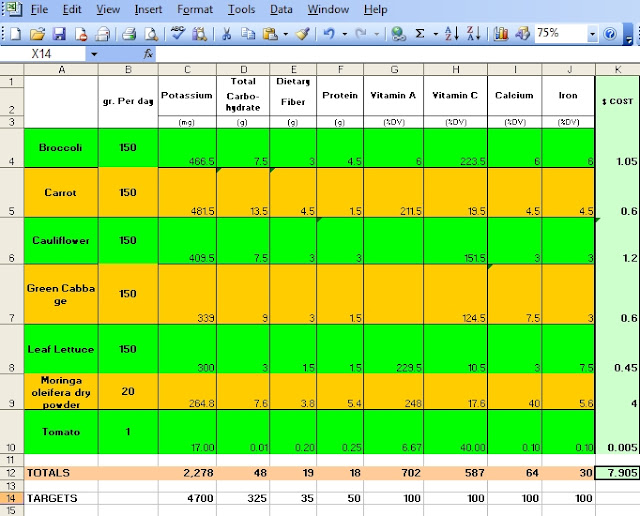The width and height of the screenshot is (640, 516).
Task: Open Excel Help question mark icon
Action: click(610, 33)
